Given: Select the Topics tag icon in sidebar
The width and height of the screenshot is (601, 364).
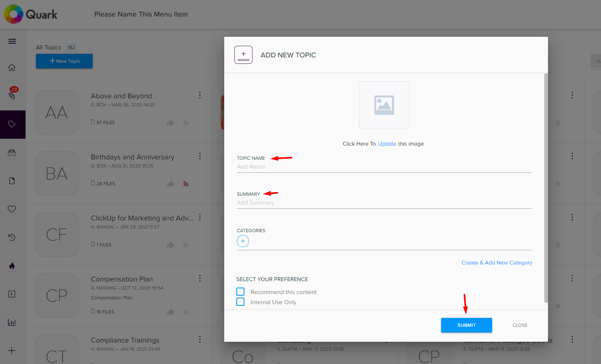Looking at the screenshot, I should point(12,125).
